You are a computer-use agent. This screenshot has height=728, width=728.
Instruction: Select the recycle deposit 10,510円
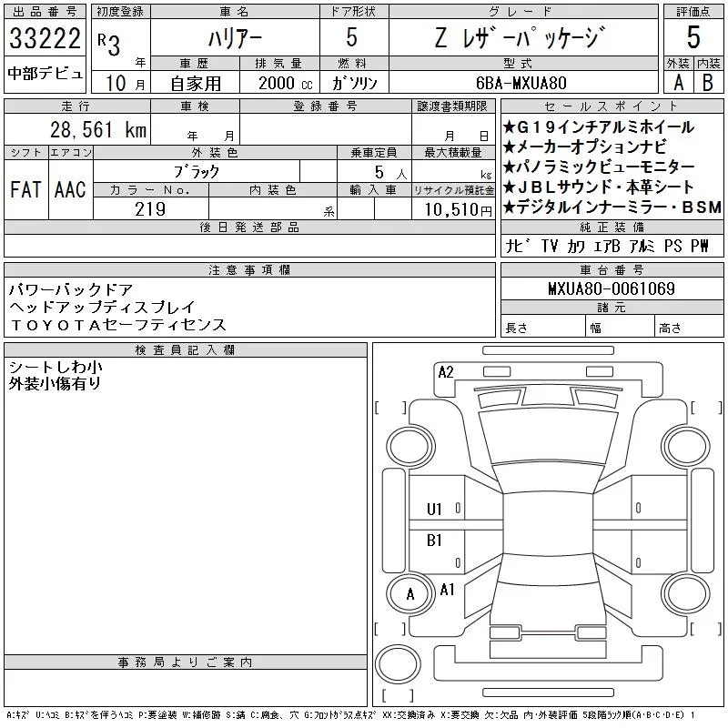(459, 210)
